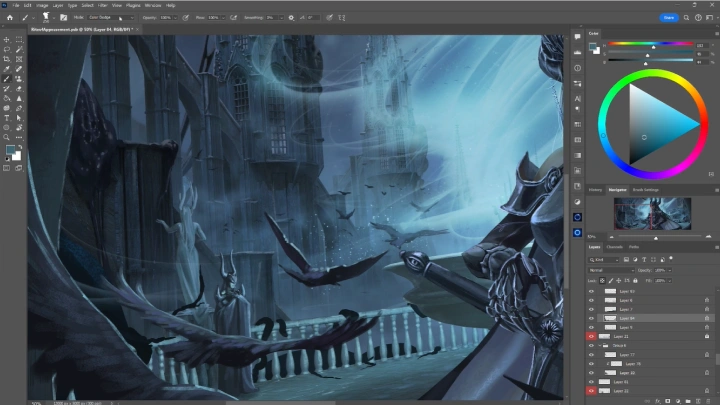Click the brush angle input field
720x405 pixels.
pyautogui.click(x=313, y=17)
